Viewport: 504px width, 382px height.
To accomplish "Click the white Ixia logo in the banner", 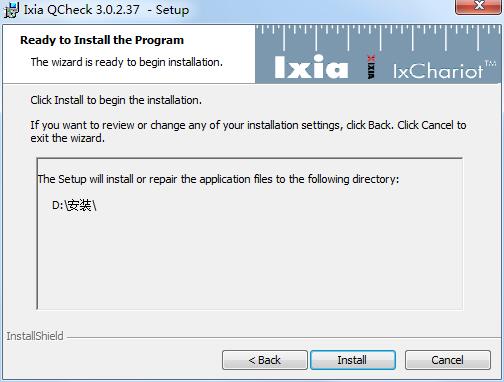I will (x=311, y=67).
